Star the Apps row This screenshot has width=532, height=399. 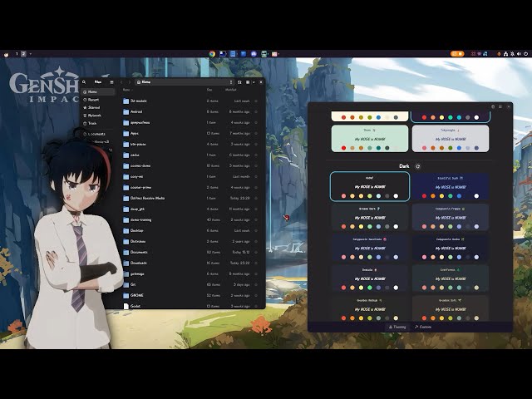click(x=256, y=133)
